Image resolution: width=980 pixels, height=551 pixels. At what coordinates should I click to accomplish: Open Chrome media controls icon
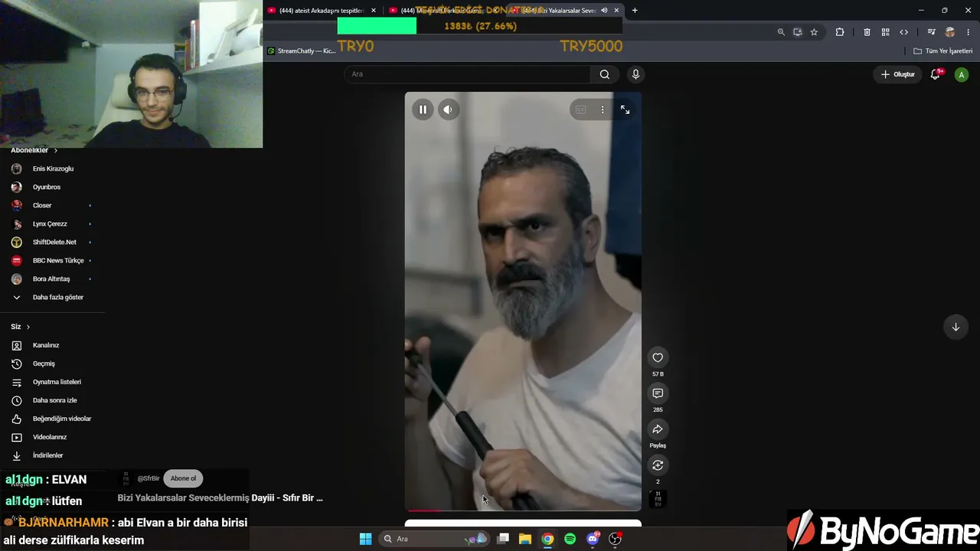(x=931, y=32)
